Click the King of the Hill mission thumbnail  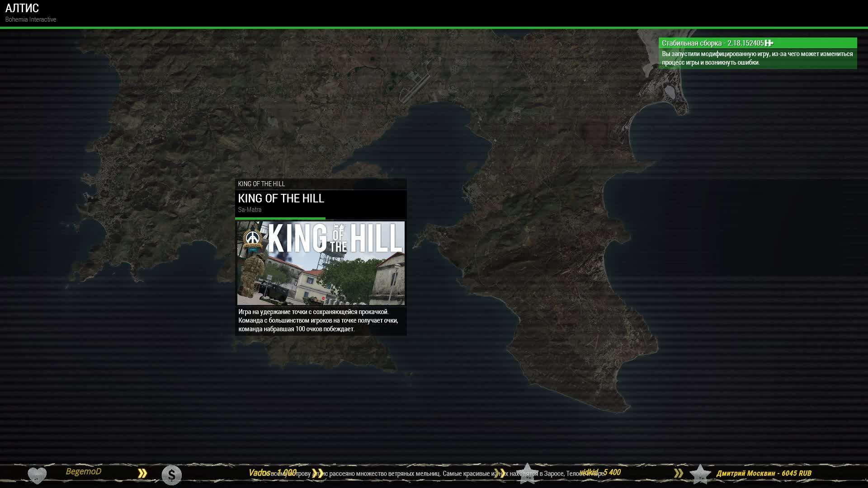point(321,263)
